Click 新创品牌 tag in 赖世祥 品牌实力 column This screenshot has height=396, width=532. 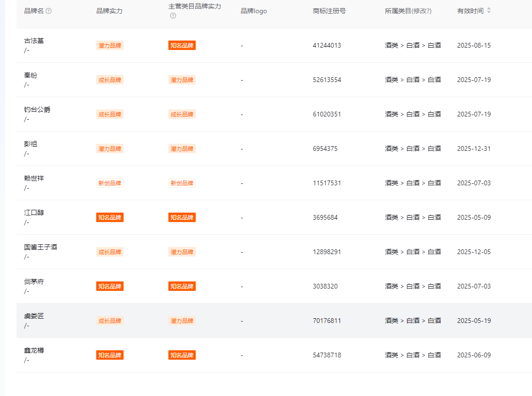point(109,183)
